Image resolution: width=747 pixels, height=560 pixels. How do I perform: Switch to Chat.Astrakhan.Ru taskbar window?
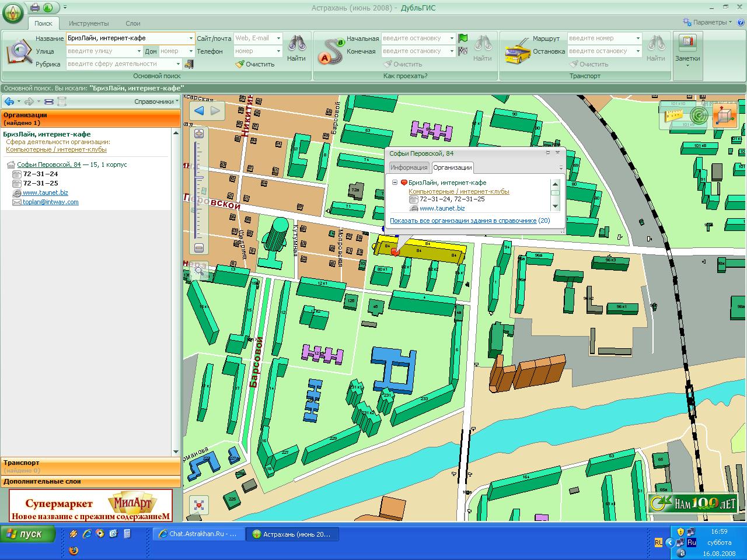tap(198, 534)
